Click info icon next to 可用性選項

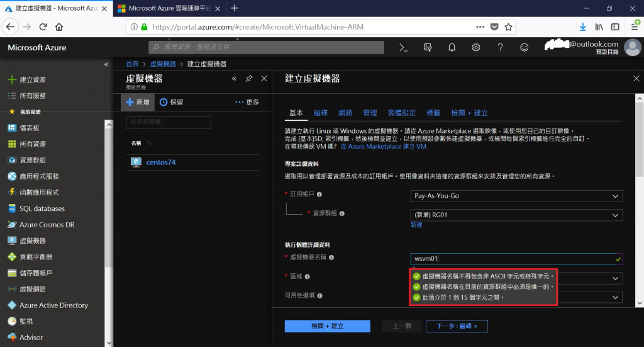coord(319,295)
